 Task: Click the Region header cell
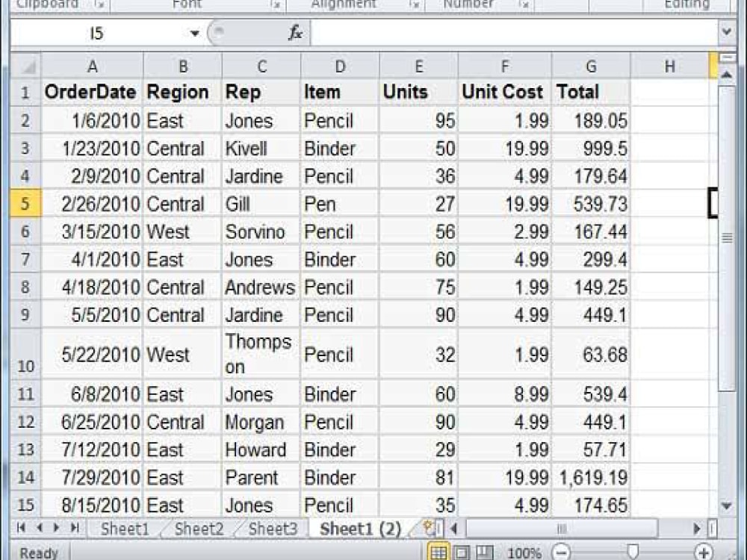pos(182,92)
